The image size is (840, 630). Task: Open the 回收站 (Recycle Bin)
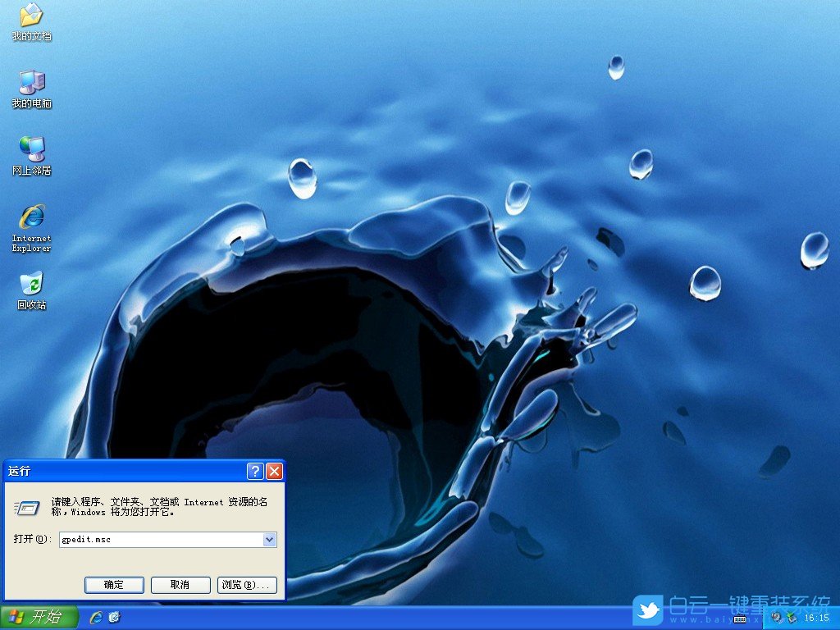pos(31,287)
